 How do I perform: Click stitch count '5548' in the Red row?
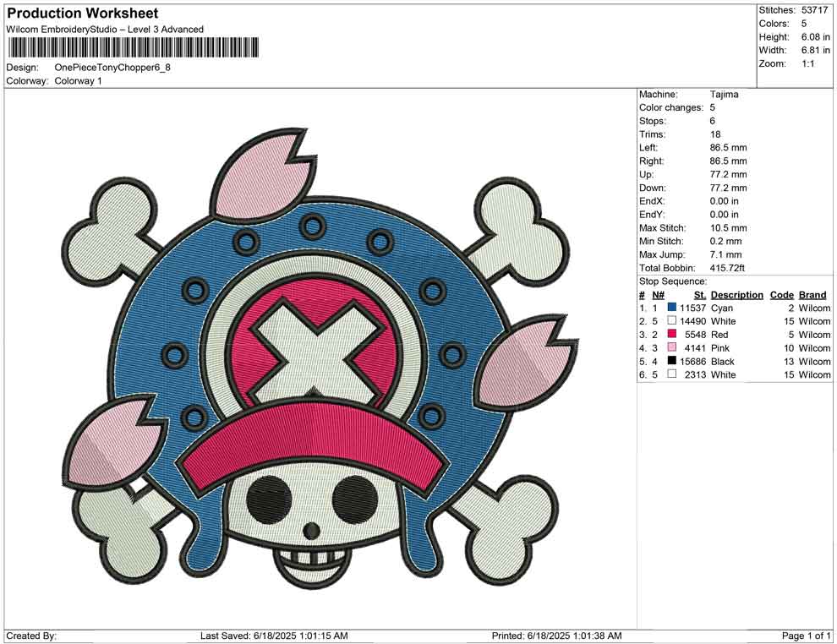coord(696,334)
